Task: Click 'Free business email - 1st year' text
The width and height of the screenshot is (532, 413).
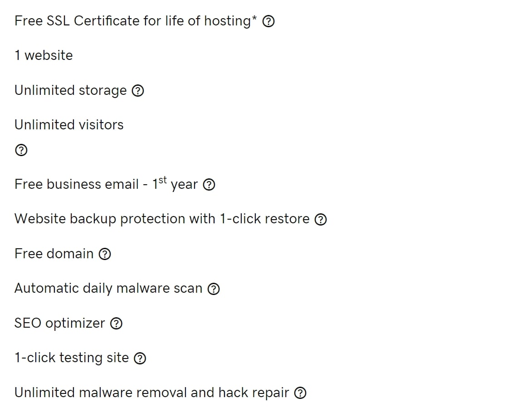Action: (106, 184)
